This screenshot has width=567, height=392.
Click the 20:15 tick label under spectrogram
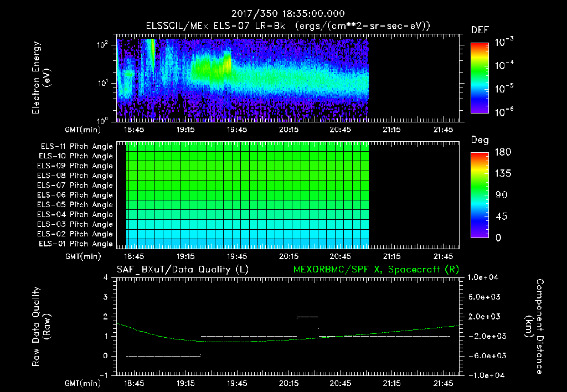(x=288, y=130)
